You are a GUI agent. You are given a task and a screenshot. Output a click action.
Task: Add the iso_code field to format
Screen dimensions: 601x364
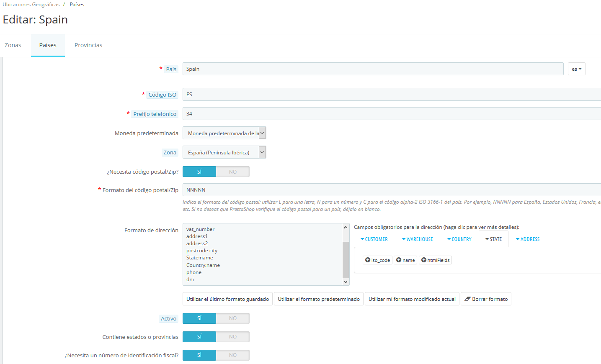pos(377,260)
